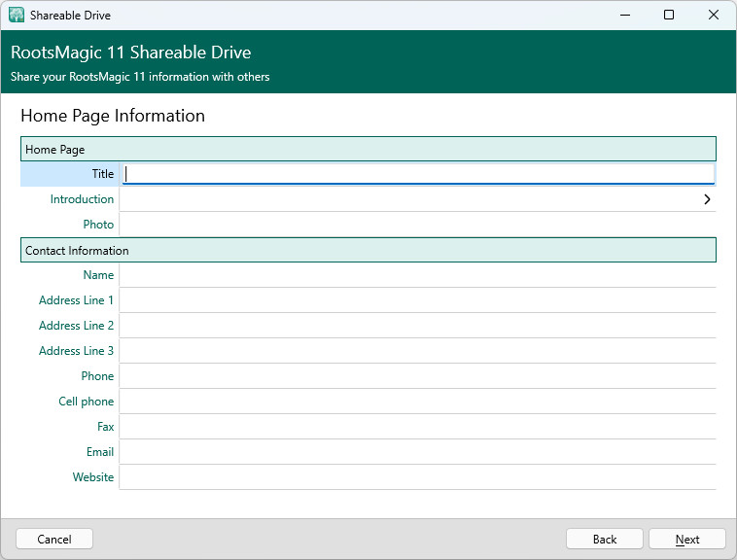The width and height of the screenshot is (737, 560).
Task: Click the Phone input field
Action: tap(418, 376)
